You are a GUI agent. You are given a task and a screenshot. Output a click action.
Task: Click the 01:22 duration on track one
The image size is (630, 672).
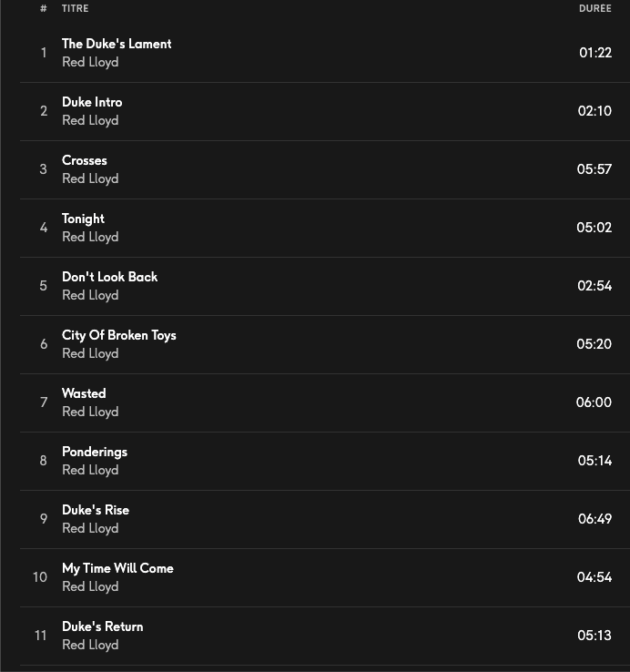[595, 53]
